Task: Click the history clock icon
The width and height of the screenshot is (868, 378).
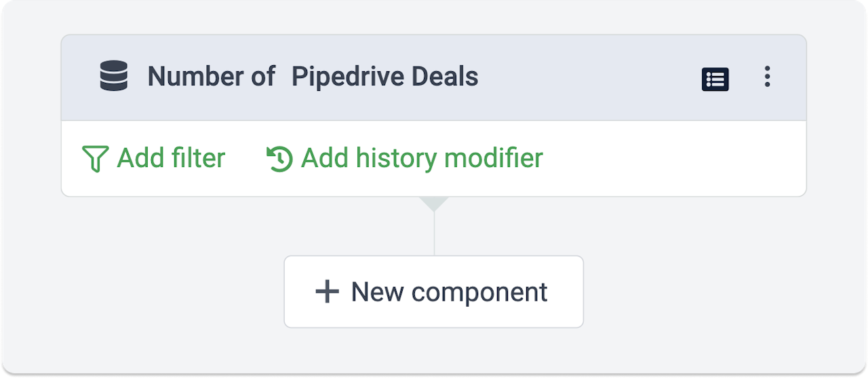Action: pyautogui.click(x=279, y=159)
